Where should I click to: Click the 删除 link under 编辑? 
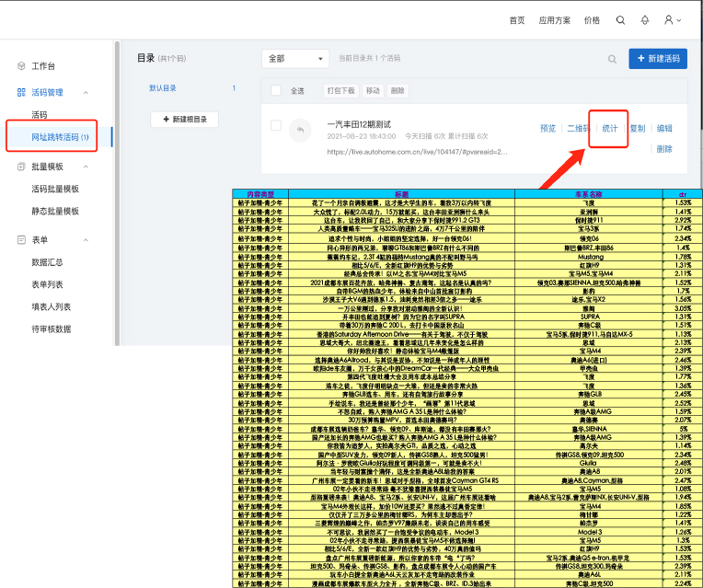[664, 149]
